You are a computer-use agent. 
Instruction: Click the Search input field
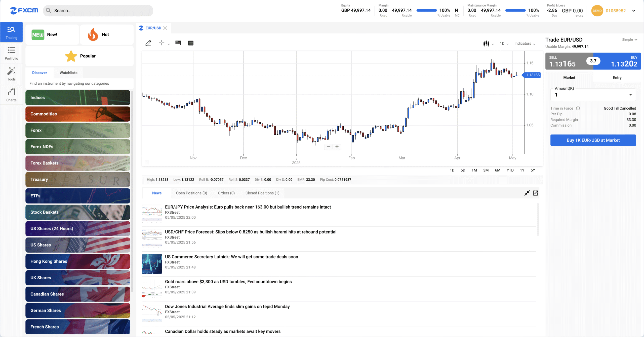pos(98,11)
